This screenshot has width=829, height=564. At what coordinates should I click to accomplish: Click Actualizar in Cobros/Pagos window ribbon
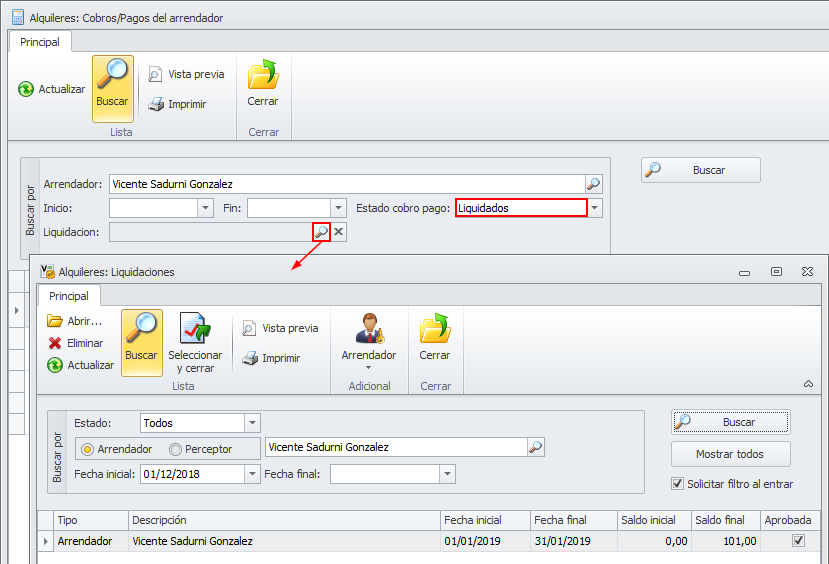click(51, 89)
